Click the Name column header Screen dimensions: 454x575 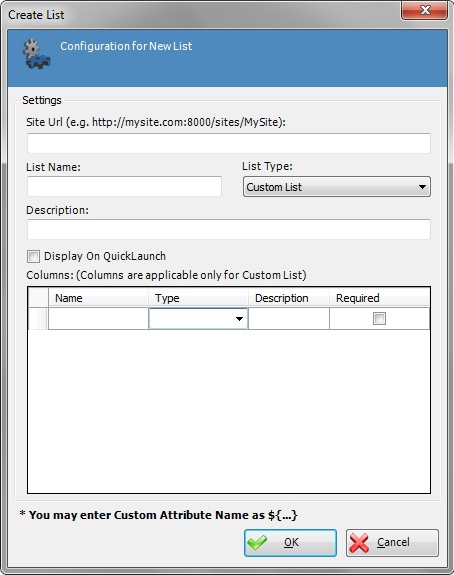(98, 298)
